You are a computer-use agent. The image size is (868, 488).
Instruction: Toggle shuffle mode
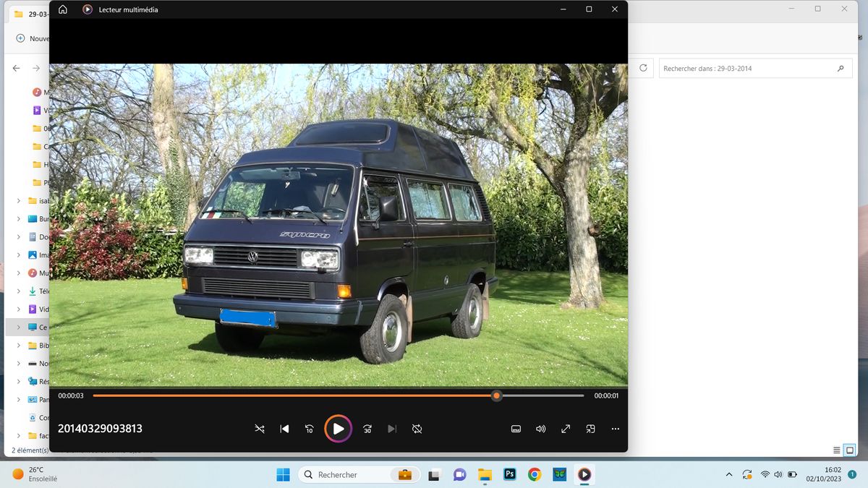[260, 429]
